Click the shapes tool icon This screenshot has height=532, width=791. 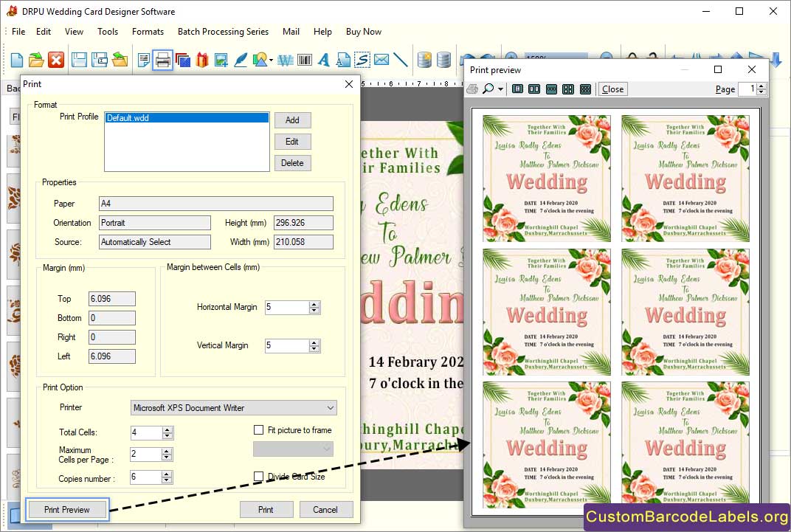pos(260,60)
